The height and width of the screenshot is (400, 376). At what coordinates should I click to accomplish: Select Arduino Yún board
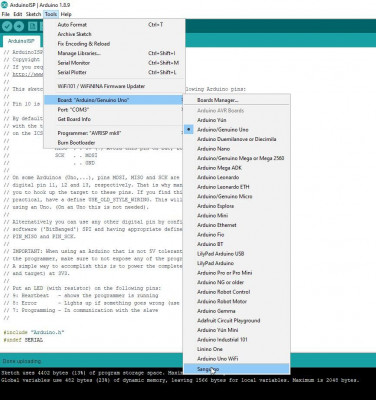click(237, 120)
